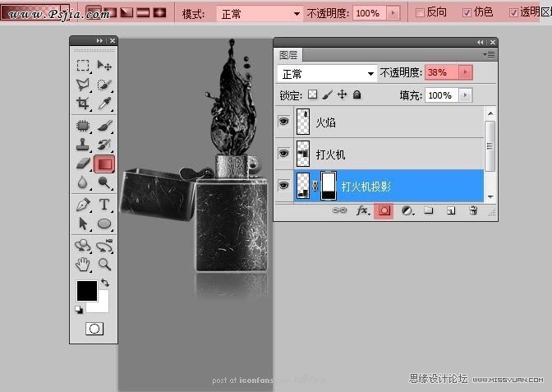The width and height of the screenshot is (552, 392).
Task: Toggle Quick Mask mode
Action: click(94, 329)
